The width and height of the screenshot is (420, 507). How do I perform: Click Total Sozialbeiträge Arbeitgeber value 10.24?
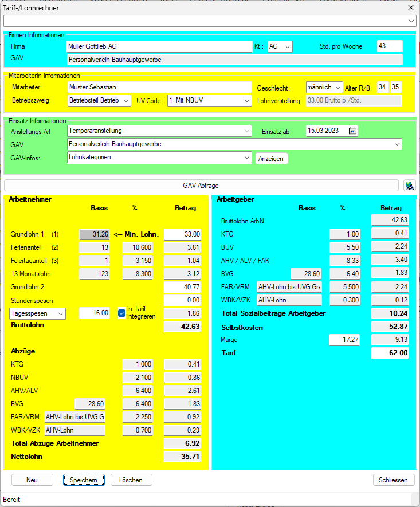coord(390,313)
